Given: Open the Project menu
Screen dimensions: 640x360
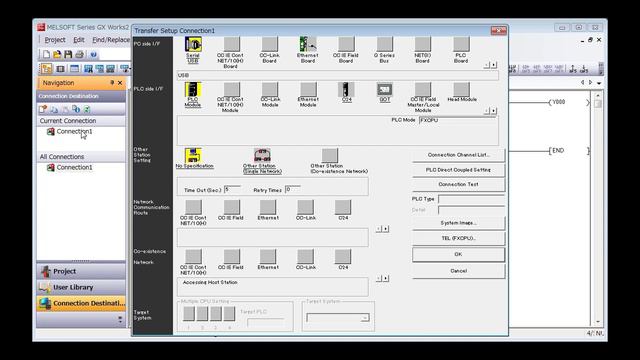Looking at the screenshot, I should pos(55,40).
